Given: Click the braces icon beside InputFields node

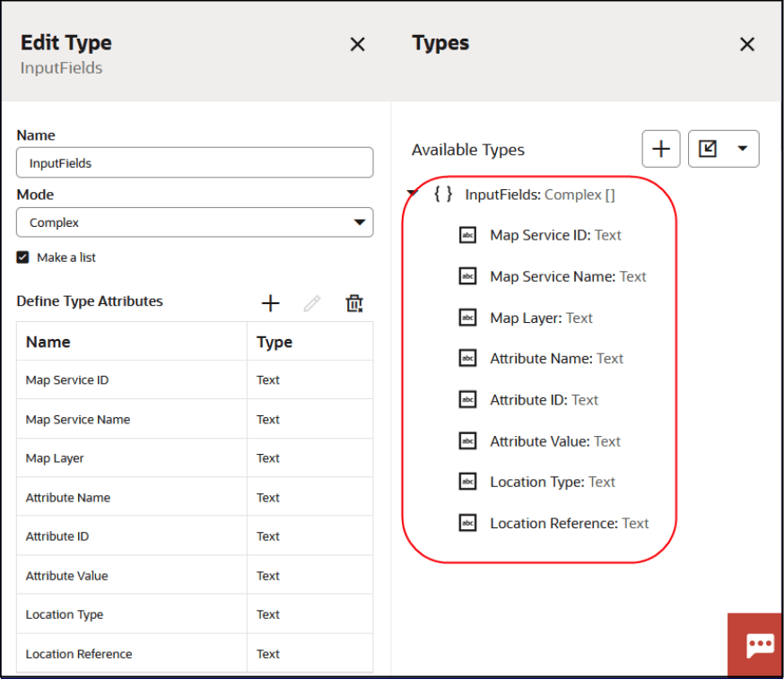Looking at the screenshot, I should pos(442,194).
